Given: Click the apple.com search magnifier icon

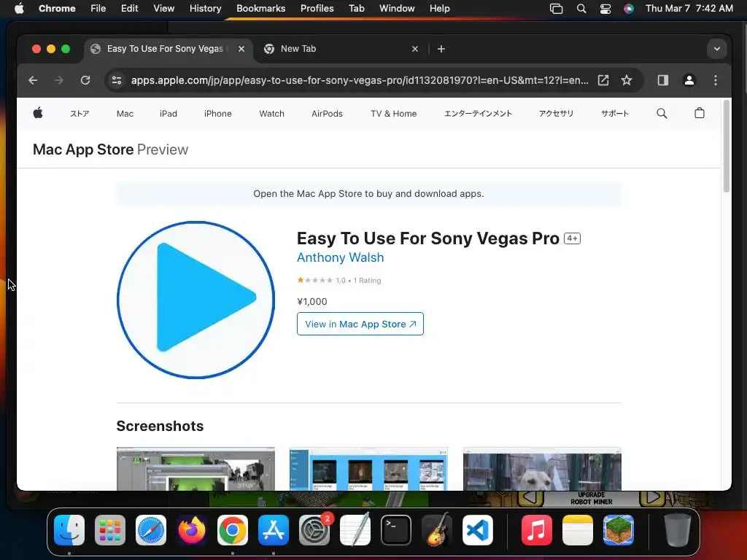Looking at the screenshot, I should coord(662,113).
